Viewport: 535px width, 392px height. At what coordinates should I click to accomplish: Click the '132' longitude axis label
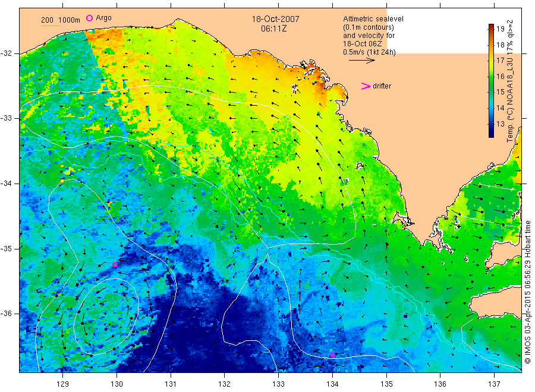pyautogui.click(x=225, y=384)
